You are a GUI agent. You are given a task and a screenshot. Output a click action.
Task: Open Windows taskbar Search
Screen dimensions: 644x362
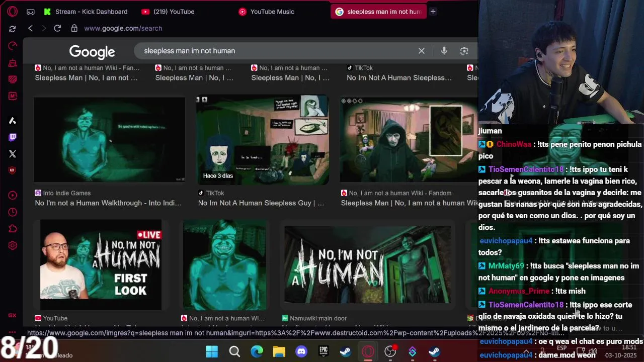(x=234, y=351)
